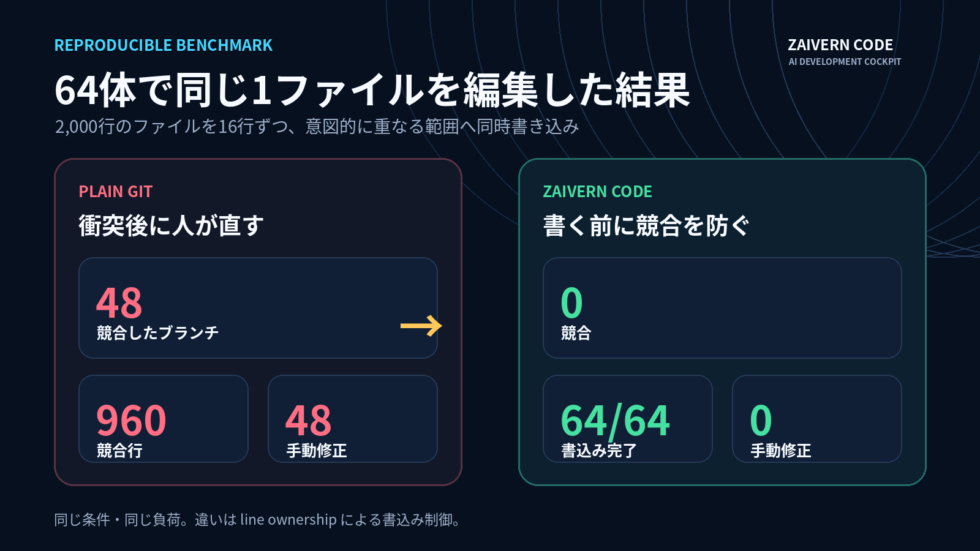Click the main title 64体で同じ1ファイルを編集した結果
The width and height of the screenshot is (980, 551).
pos(372,90)
